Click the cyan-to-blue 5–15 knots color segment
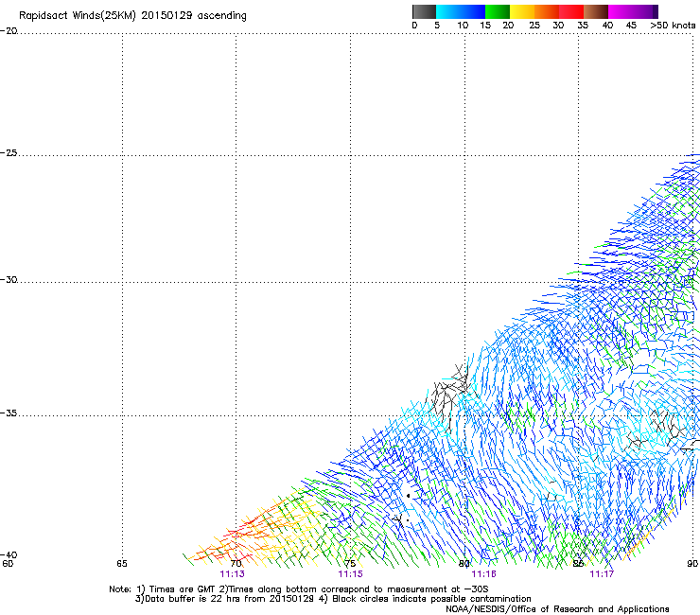This screenshot has width=700, height=615. (x=461, y=11)
